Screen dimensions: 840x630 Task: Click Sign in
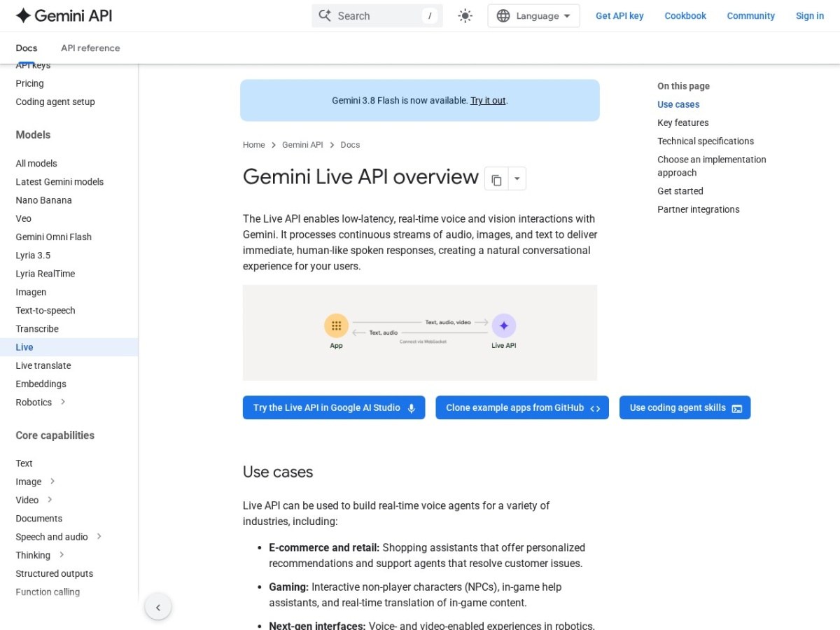(x=810, y=15)
